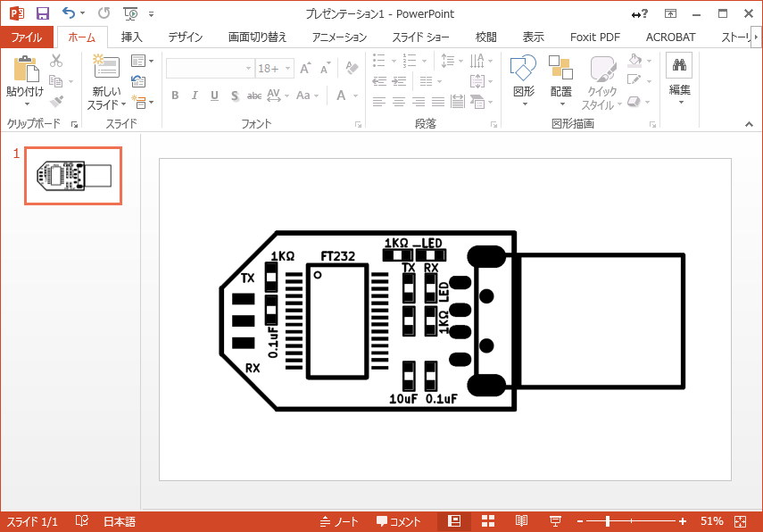Click the Undo arrow icon

point(68,13)
